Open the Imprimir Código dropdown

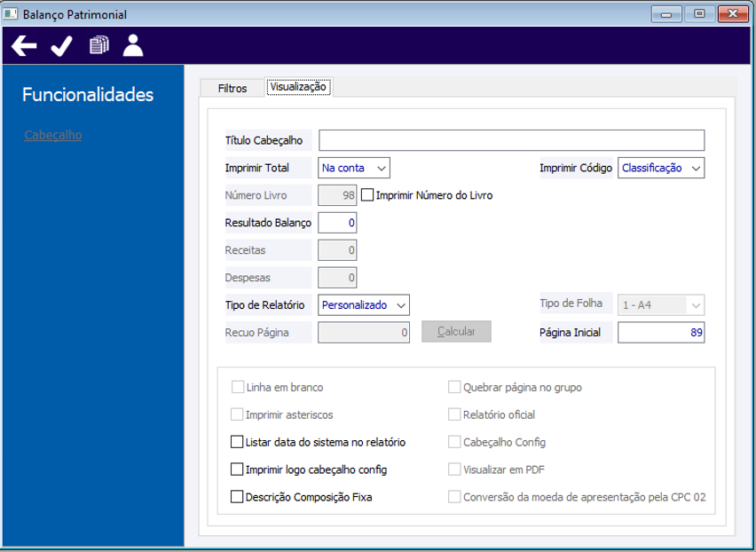tap(661, 169)
